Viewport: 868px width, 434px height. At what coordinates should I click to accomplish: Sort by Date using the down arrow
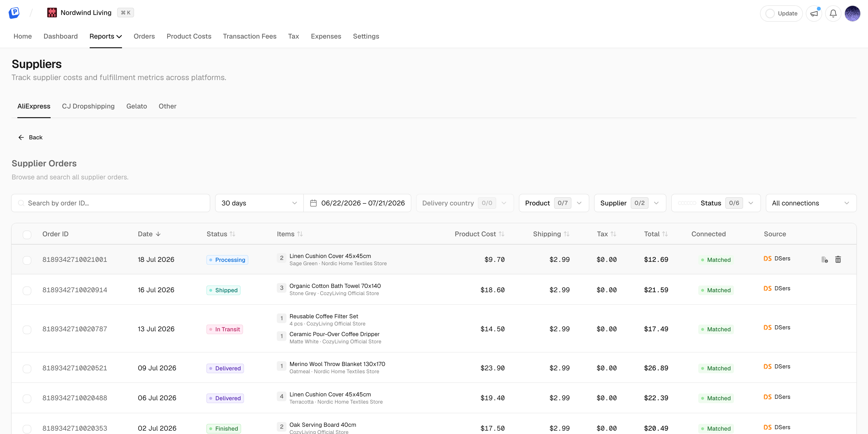158,234
